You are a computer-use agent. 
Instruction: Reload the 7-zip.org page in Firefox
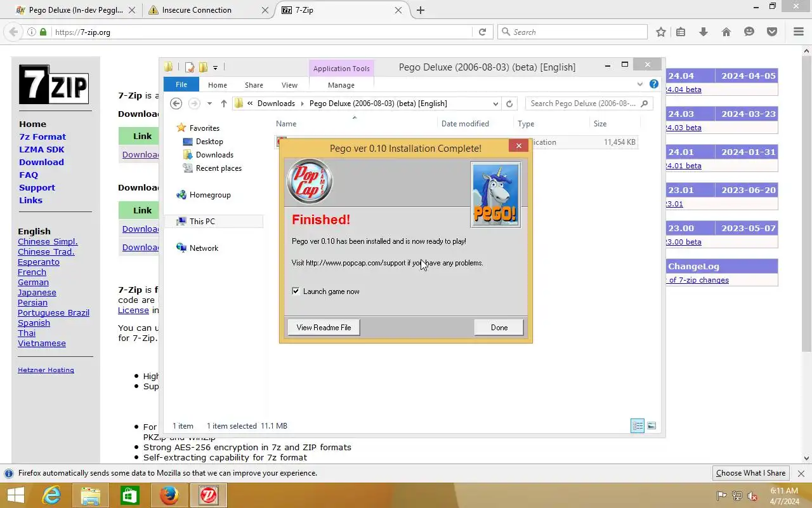(482, 32)
